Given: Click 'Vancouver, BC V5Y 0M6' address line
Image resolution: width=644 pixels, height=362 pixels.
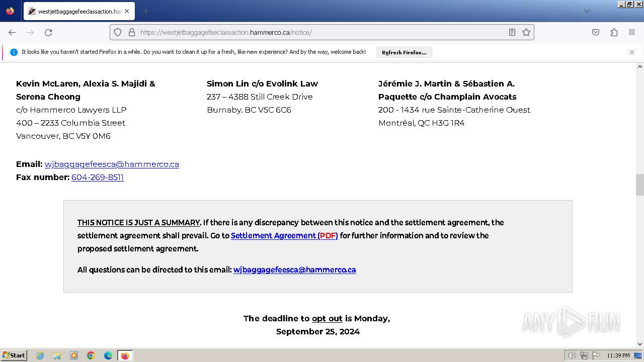Looking at the screenshot, I should coord(63,136).
